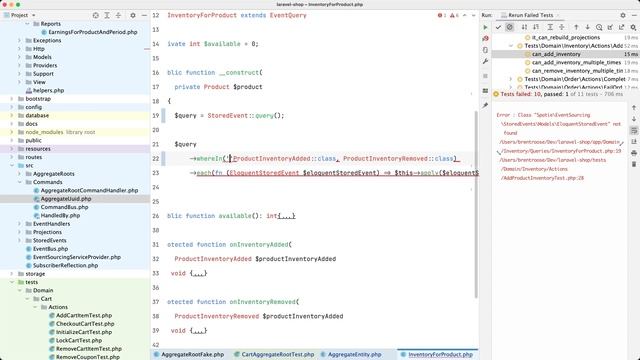Toggle auto-test icon below rerun failed
Image resolution: width=640 pixels, height=360 pixels.
(x=485, y=50)
